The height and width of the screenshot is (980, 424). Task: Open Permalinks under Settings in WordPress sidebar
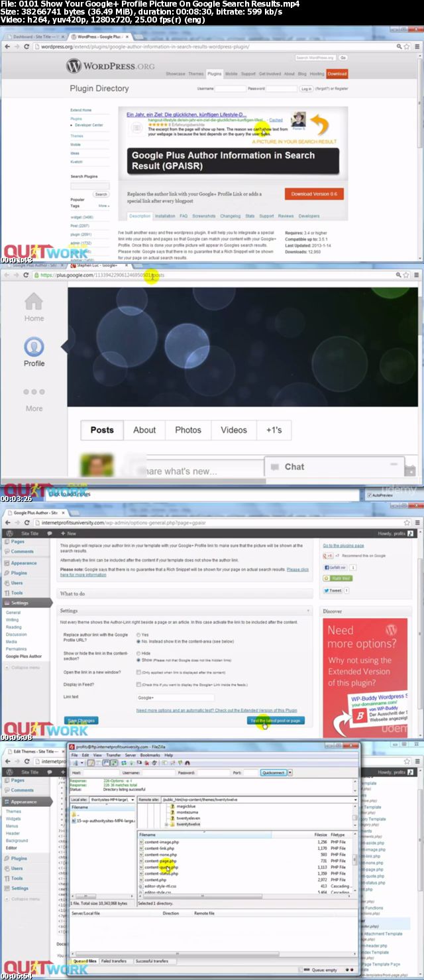[x=16, y=649]
